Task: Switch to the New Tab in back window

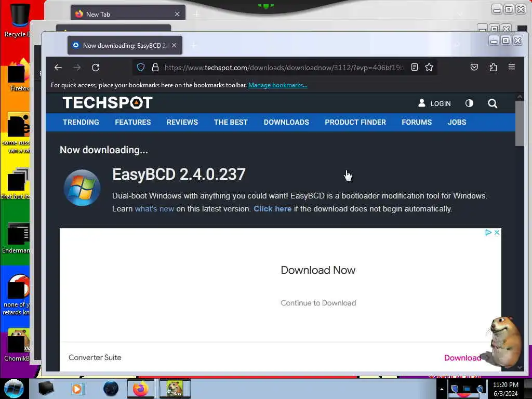Action: pyautogui.click(x=128, y=14)
